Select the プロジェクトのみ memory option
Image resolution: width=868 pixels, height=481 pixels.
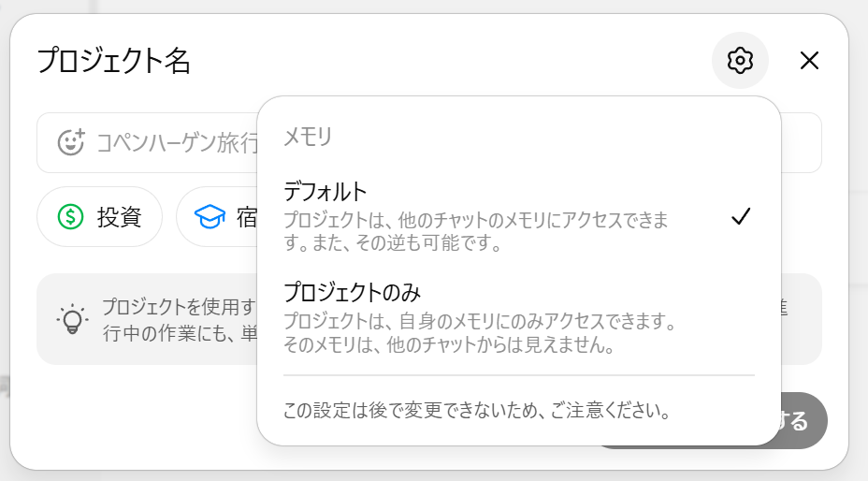[x=519, y=317]
